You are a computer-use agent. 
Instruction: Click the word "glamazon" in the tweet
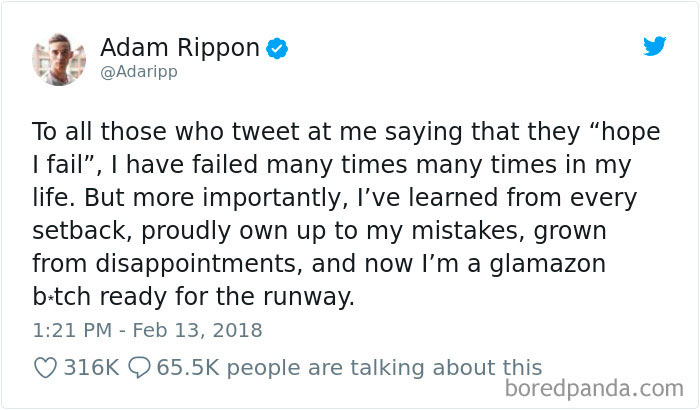(x=548, y=264)
